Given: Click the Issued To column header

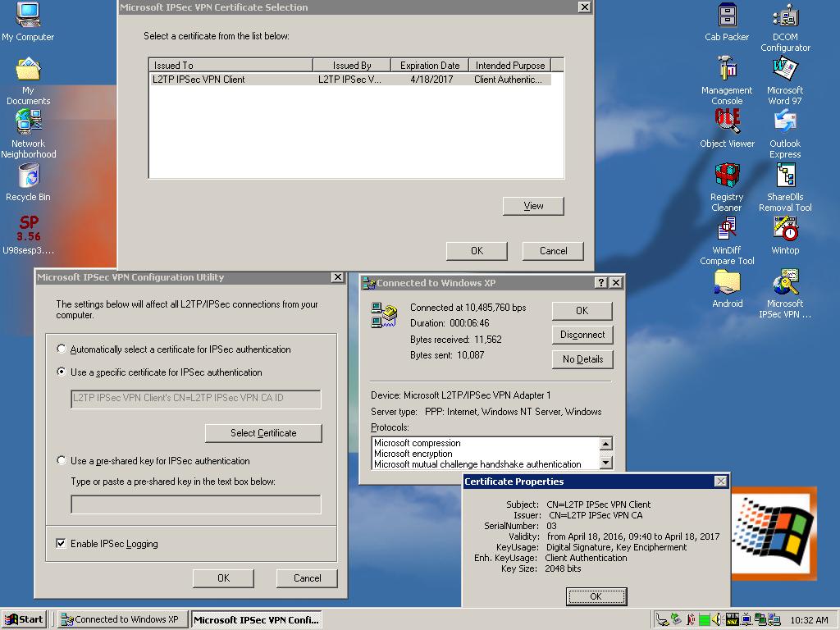Looking at the screenshot, I should point(230,66).
